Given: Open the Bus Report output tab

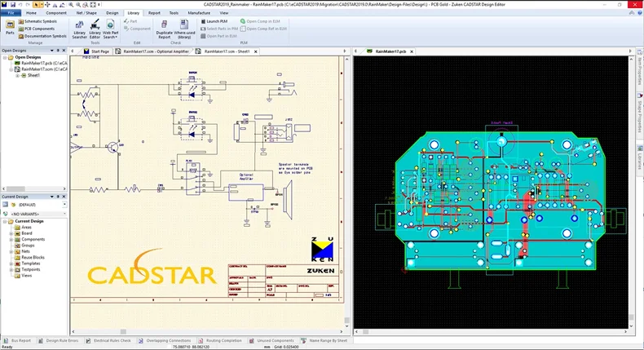Looking at the screenshot, I should (17, 340).
